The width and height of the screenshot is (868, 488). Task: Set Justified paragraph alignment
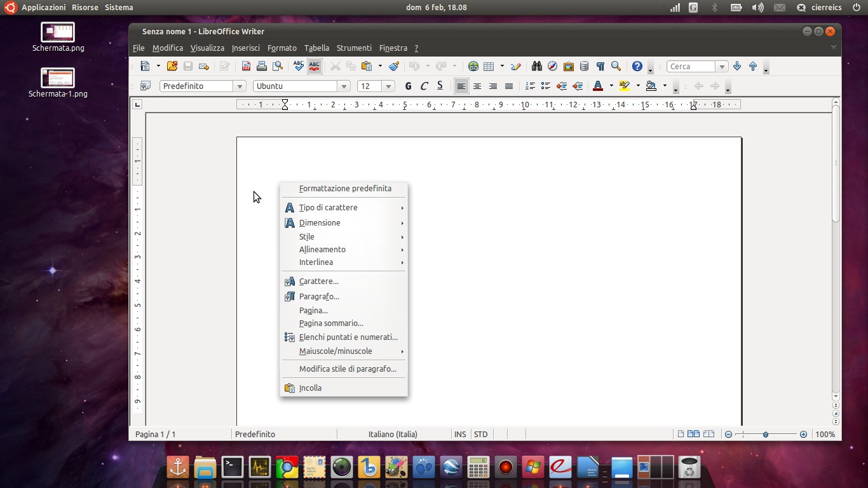coord(509,86)
